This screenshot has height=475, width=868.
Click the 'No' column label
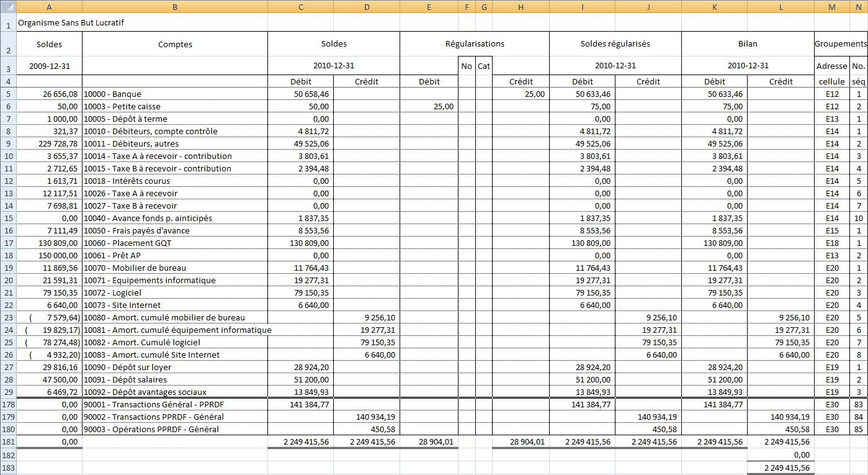[x=467, y=66]
